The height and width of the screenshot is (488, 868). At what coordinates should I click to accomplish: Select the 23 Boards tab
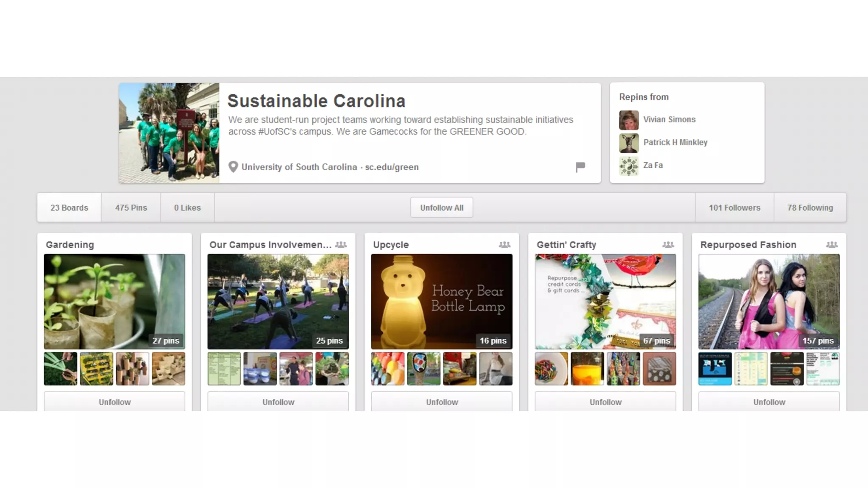70,208
